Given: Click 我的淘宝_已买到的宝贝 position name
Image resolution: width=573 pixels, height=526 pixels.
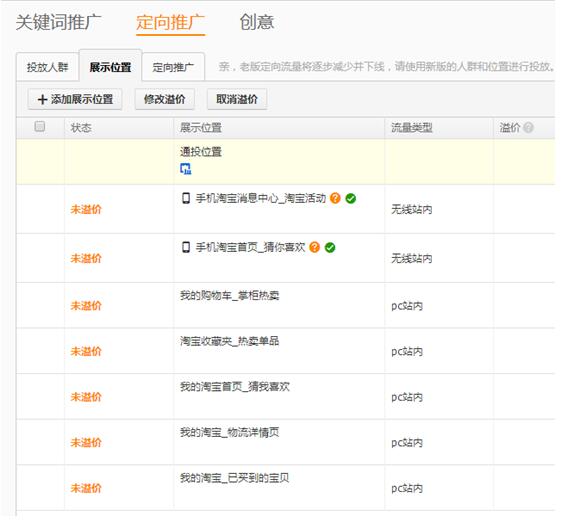Looking at the screenshot, I should (x=235, y=478).
